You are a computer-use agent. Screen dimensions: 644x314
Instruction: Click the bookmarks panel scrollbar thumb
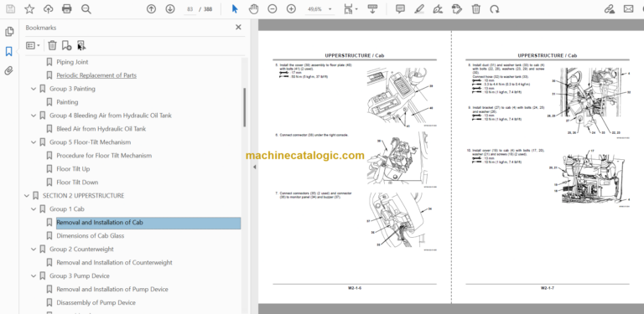(245, 107)
